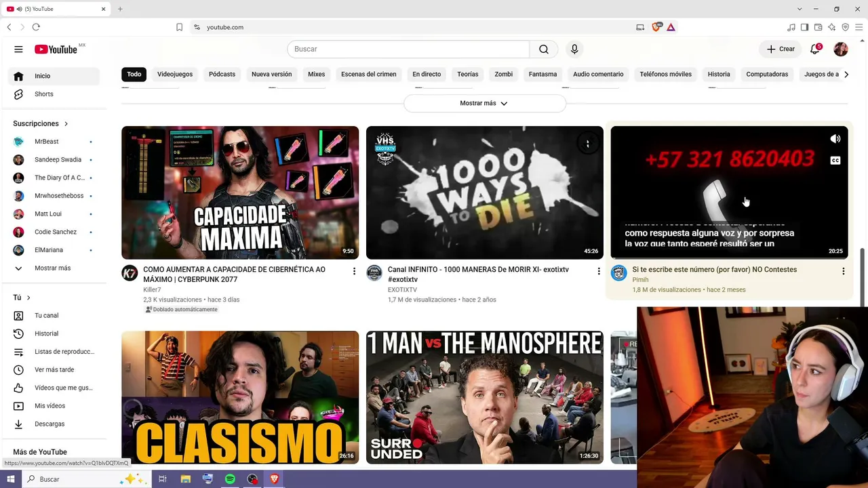Open 1 Man vs The Manosphere thumbnail
This screenshot has height=488, width=868.
pos(484,397)
